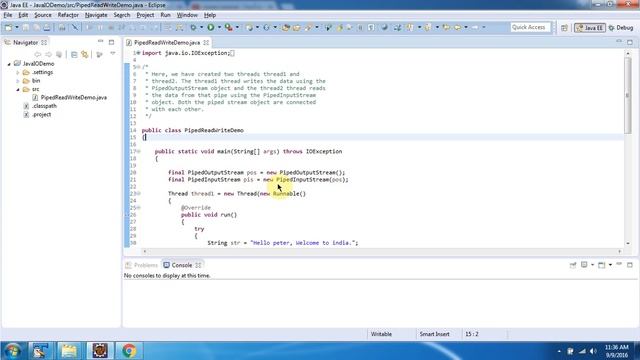Click the New file wizard toolbar icon
Viewport: 640px width, 360px height.
(x=8, y=27)
